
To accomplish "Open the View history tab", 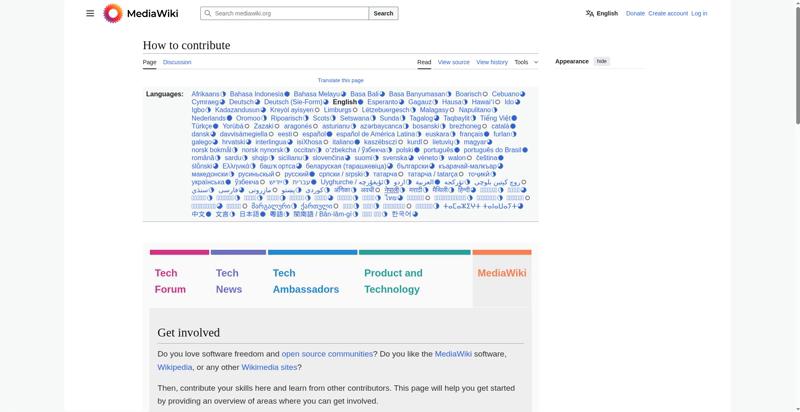I will point(492,62).
